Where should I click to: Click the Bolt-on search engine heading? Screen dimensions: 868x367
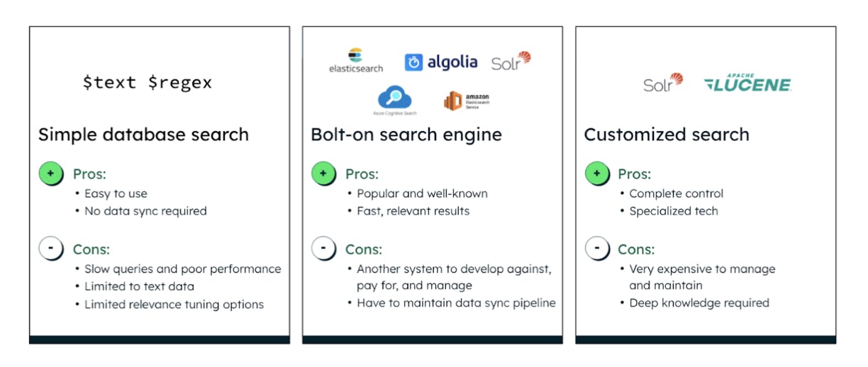(406, 135)
